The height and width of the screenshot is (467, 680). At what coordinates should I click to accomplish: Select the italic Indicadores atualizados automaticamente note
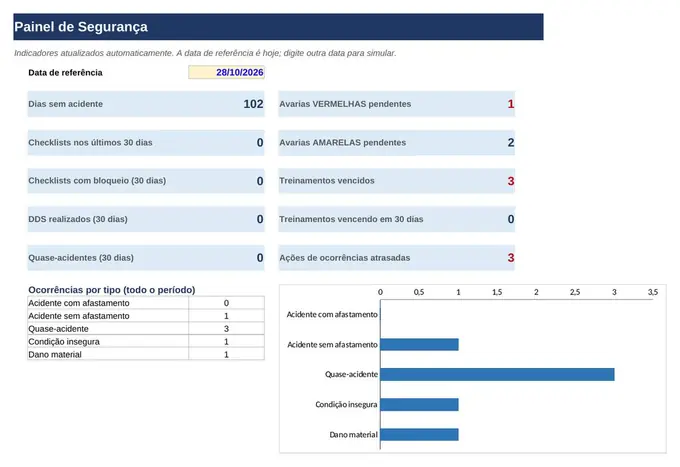tap(205, 53)
